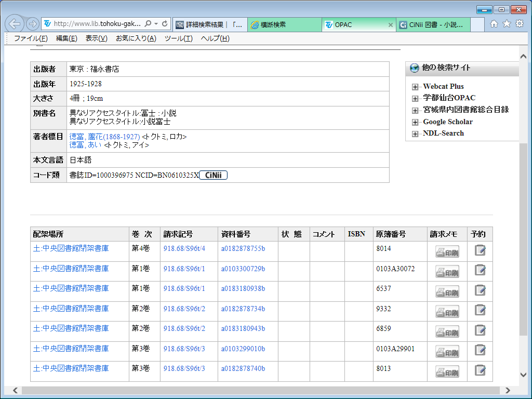The height and width of the screenshot is (399, 532).
Task: Click reserve icon in row with 原簿番号 6859
Action: (x=480, y=330)
